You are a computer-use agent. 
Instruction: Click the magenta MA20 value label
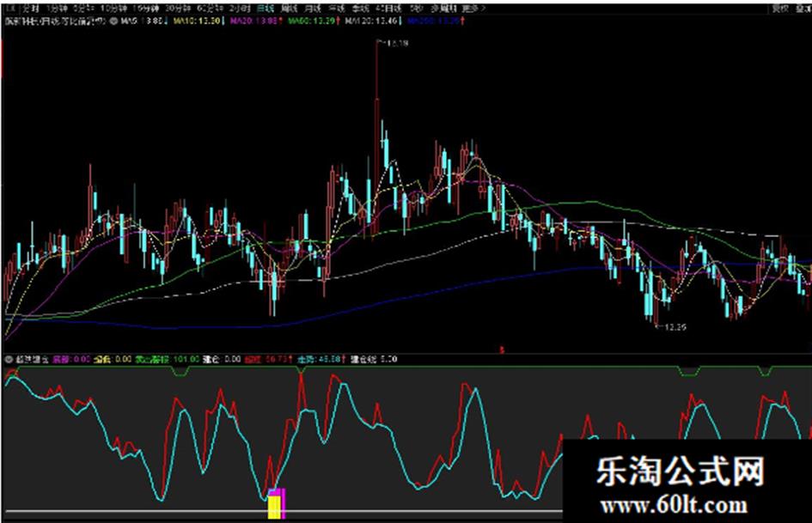[x=256, y=21]
